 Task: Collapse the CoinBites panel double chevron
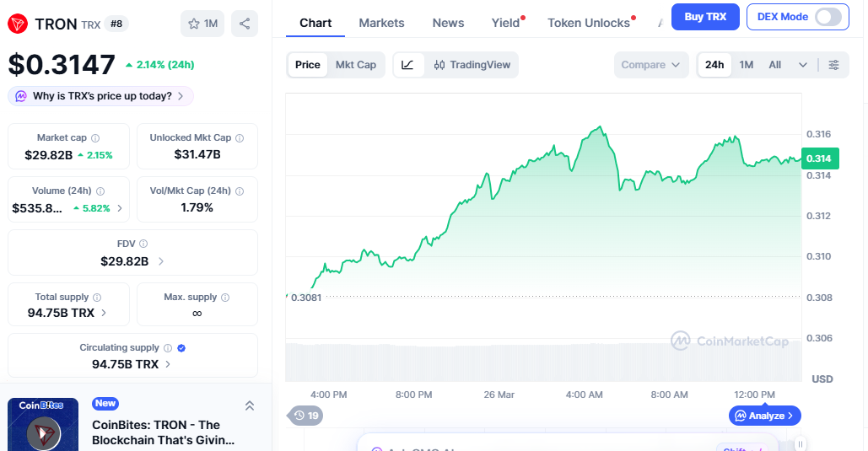coord(250,405)
